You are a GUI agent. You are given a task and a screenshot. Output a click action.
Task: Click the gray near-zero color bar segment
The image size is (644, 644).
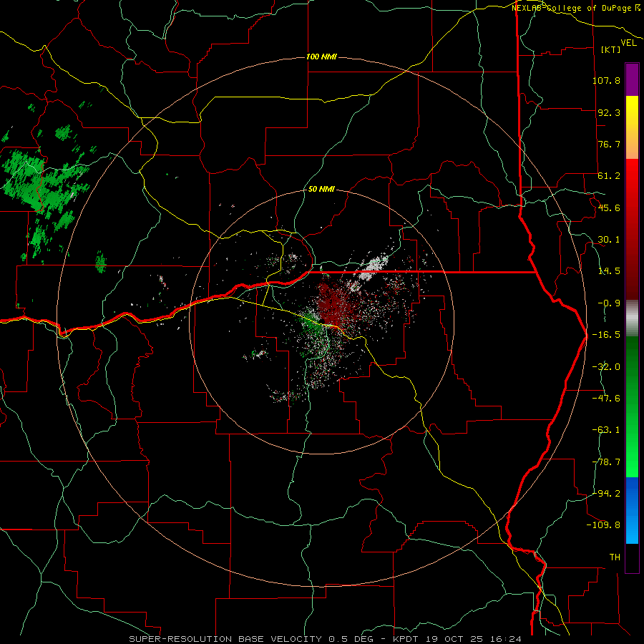tap(632, 318)
